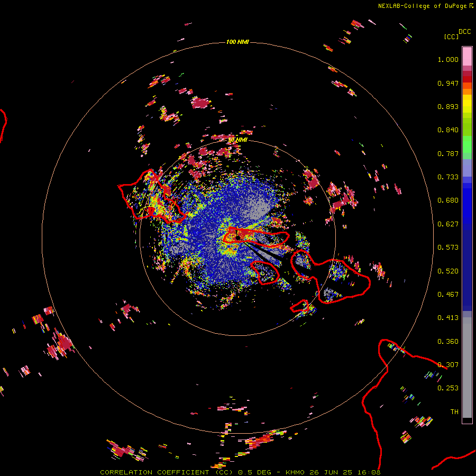
Task: Click the 0.467 color scale value
Action: [448, 295]
